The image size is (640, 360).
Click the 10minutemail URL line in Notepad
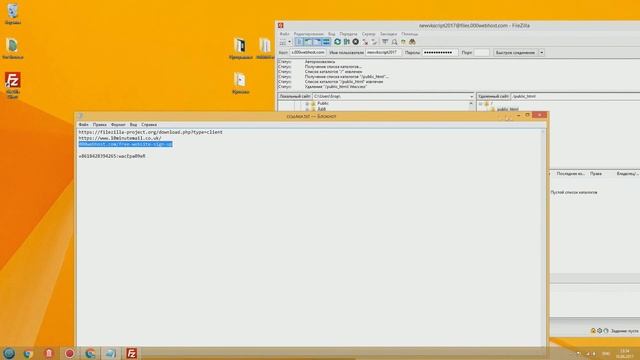coord(120,138)
